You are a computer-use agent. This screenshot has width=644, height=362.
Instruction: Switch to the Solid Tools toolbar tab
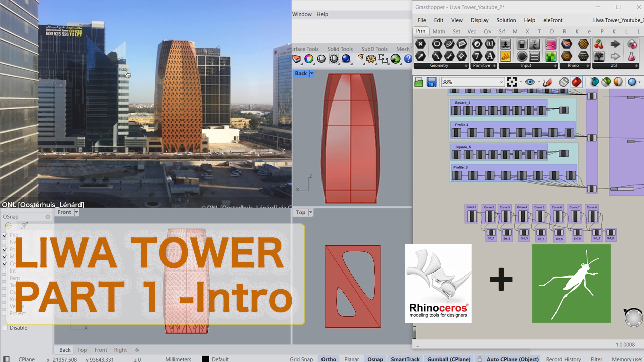tap(340, 49)
